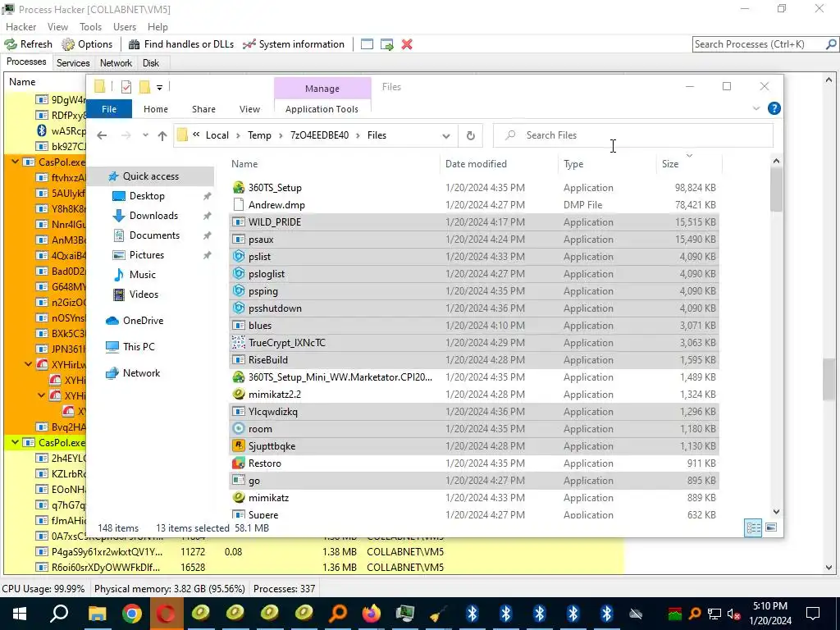Select Quick access in navigation pane

[x=150, y=176]
